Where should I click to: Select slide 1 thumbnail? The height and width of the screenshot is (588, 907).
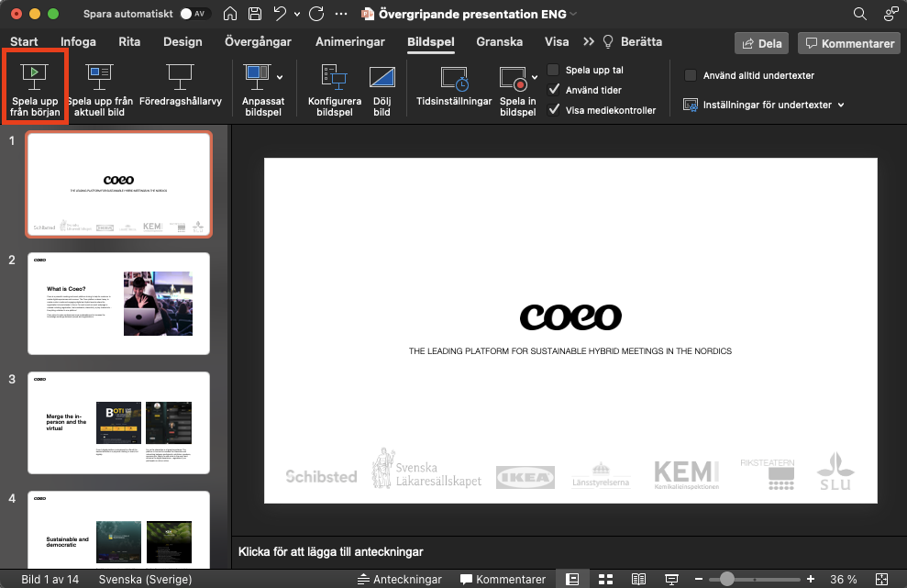click(118, 184)
